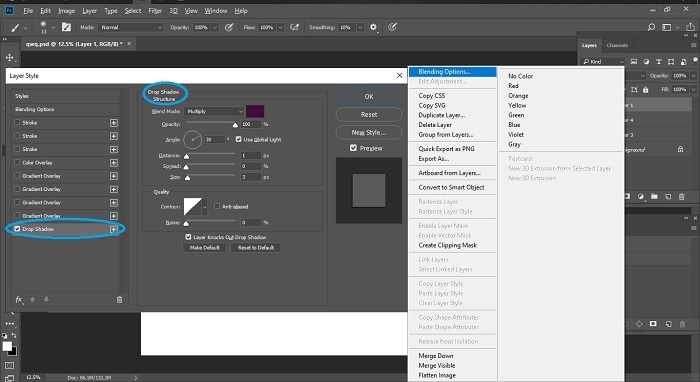Move effect up arrow in Layer Style
The height and width of the screenshot is (382, 700).
tap(33, 299)
